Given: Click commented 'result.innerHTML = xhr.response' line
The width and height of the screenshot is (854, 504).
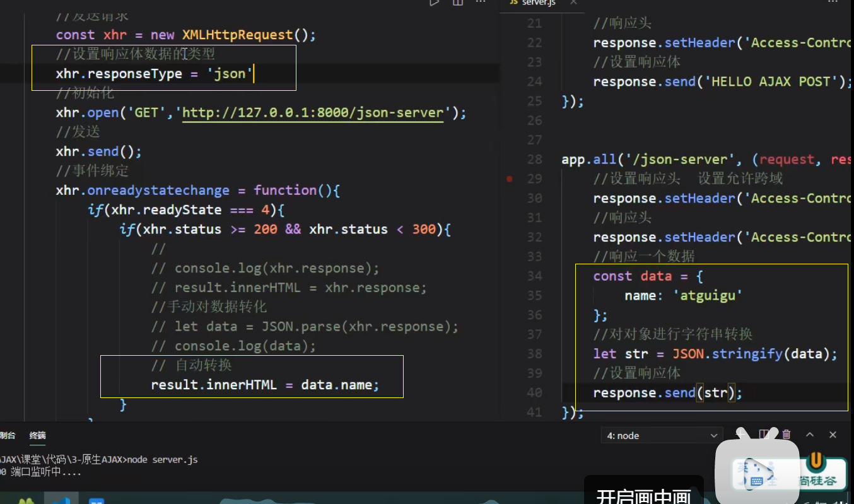Looking at the screenshot, I should tap(289, 288).
